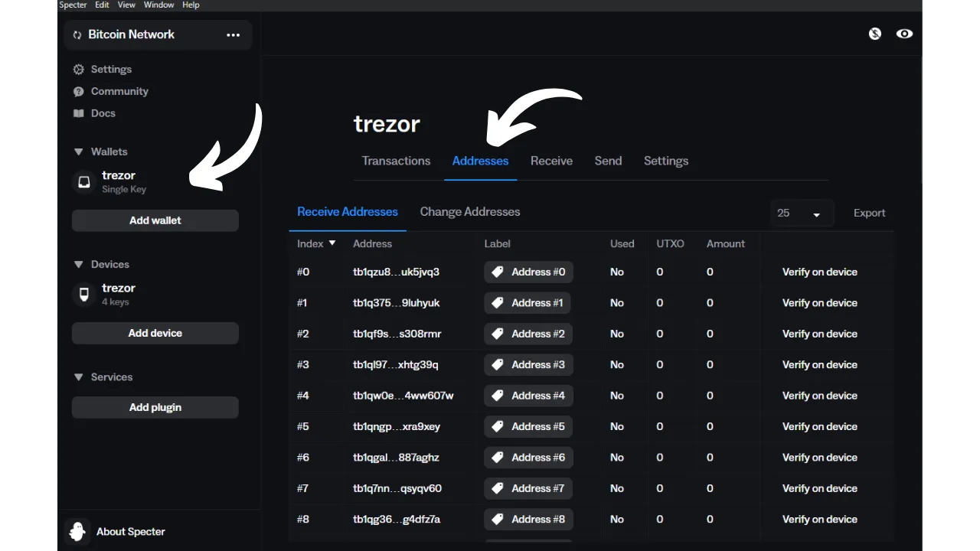Open Settings via the gear icon
This screenshot has height=551, width=980.
coord(78,70)
